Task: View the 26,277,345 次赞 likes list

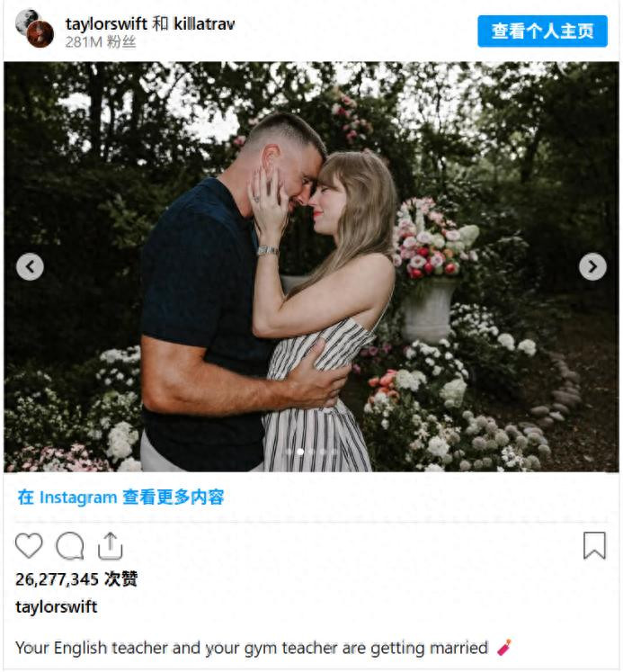Action: [76, 579]
